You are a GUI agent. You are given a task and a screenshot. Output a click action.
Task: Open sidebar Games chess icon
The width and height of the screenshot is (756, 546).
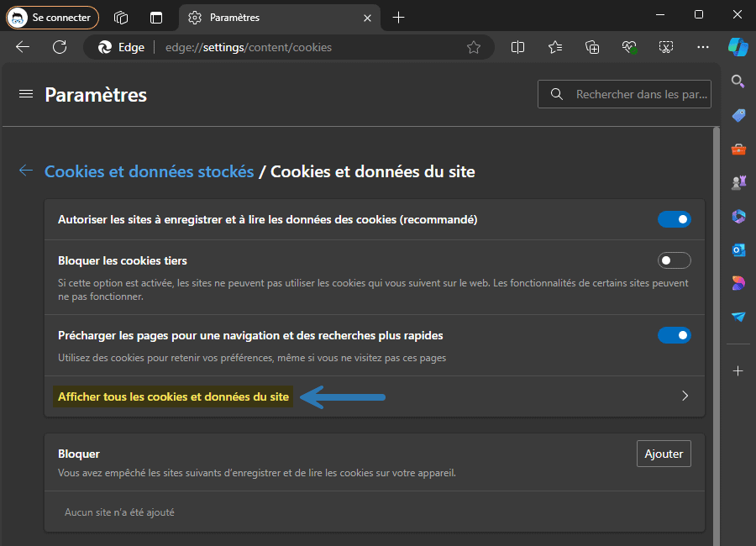tap(738, 182)
